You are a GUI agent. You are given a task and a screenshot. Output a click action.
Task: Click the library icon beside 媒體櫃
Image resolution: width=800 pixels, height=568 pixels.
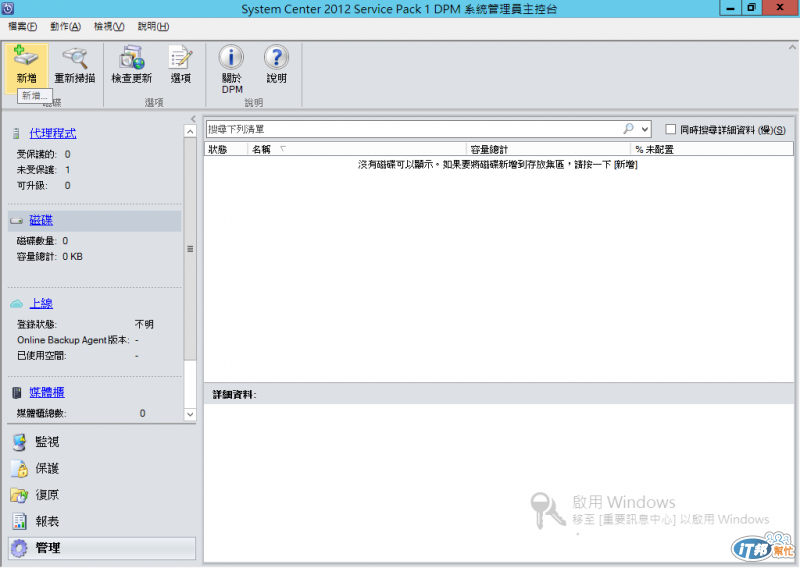17,392
